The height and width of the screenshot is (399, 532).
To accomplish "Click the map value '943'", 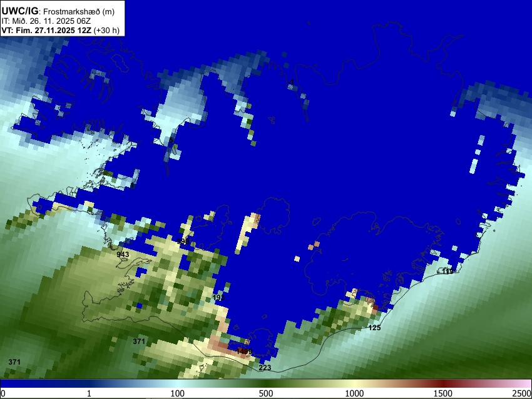I will tap(123, 255).
